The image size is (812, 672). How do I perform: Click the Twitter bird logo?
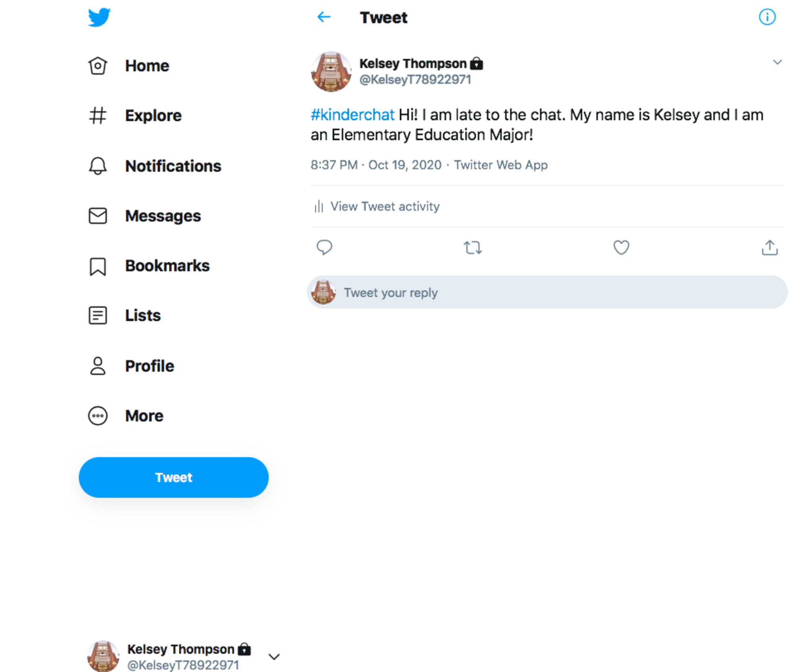coord(99,17)
